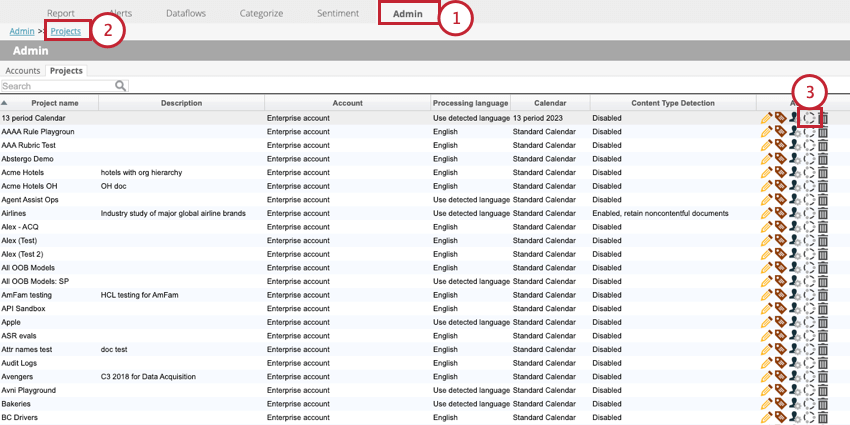Click the Admin breadcrumb link
Image resolution: width=850 pixels, height=425 pixels.
coord(20,32)
